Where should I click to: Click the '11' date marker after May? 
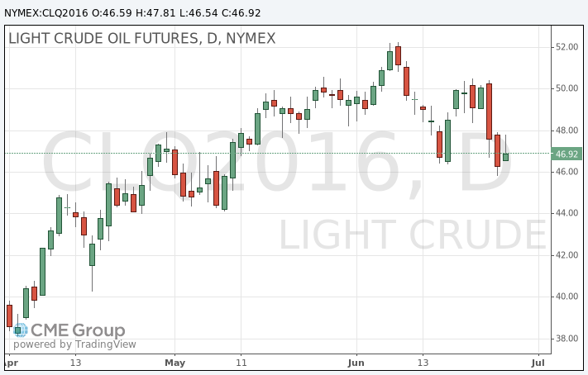pos(241,363)
